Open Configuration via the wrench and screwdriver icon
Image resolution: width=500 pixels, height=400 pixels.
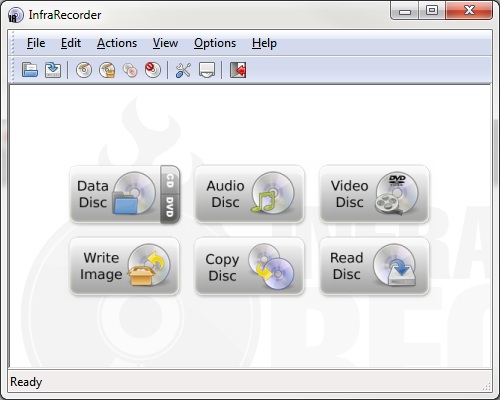[x=183, y=70]
